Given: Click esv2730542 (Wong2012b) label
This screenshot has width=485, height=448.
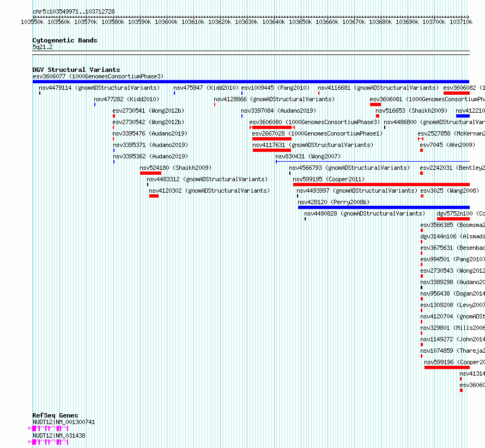Looking at the screenshot, I should pos(148,122).
